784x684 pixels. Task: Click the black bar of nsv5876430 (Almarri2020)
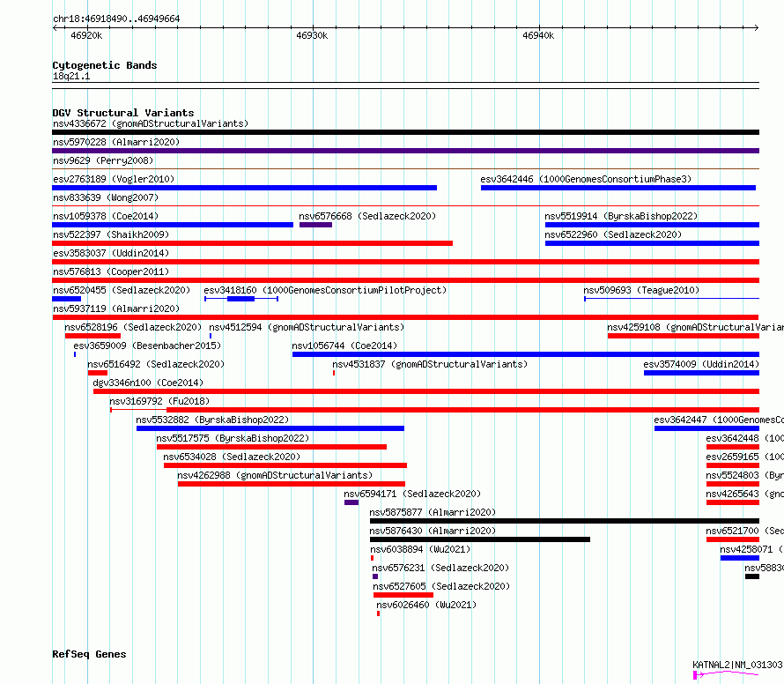pyautogui.click(x=480, y=539)
